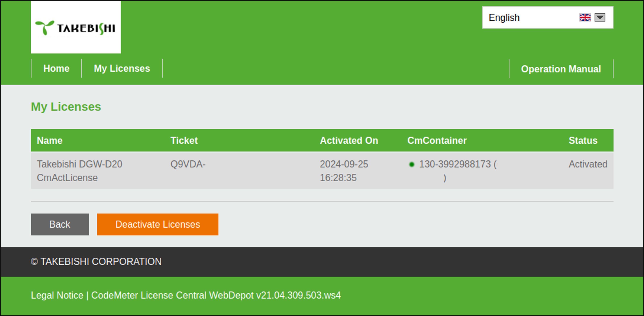This screenshot has width=644, height=316.
Task: Click the Deactivate Licenses button
Action: pyautogui.click(x=157, y=224)
